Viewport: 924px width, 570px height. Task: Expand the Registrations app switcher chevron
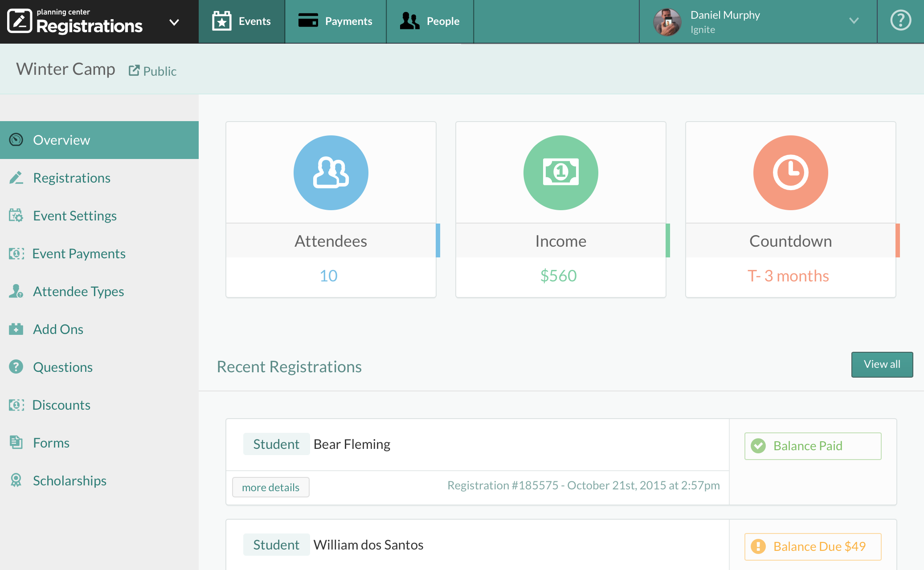tap(174, 22)
